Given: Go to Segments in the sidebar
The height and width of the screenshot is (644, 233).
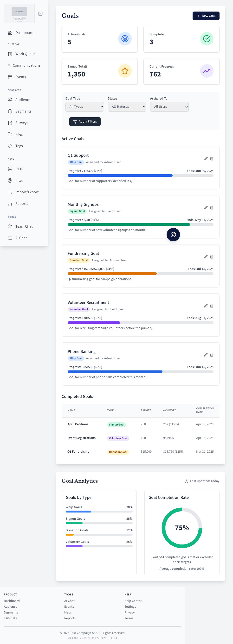Looking at the screenshot, I should point(23,111).
